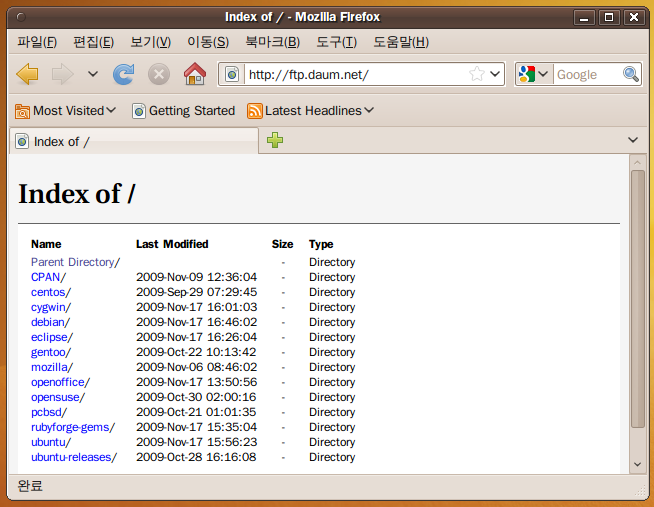This screenshot has height=507, width=654.
Task: Open the 파일(F) menu
Action: pos(37,42)
